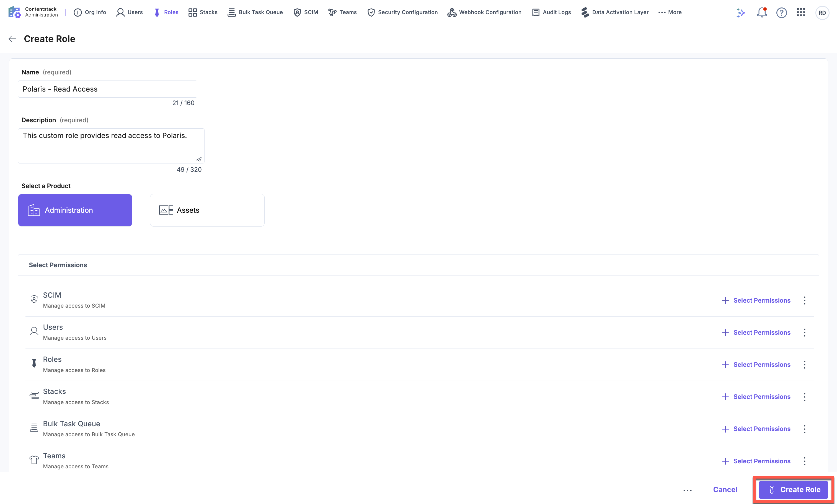
Task: Open the RD user avatar menu
Action: pos(822,12)
